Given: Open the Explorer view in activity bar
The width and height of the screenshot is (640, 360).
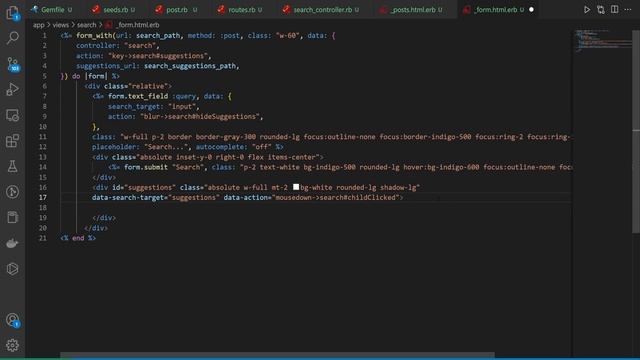Looking at the screenshot, I should [x=12, y=13].
